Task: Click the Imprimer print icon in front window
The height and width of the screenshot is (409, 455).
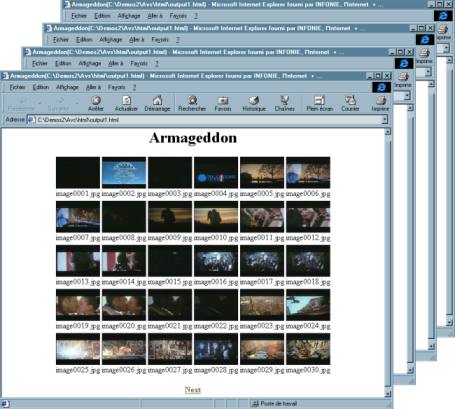Action: pos(381,100)
